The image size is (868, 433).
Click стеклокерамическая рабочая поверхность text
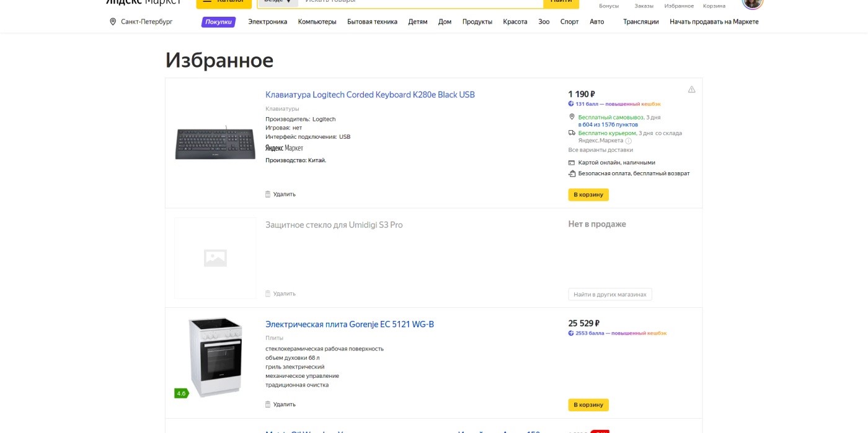coord(324,349)
